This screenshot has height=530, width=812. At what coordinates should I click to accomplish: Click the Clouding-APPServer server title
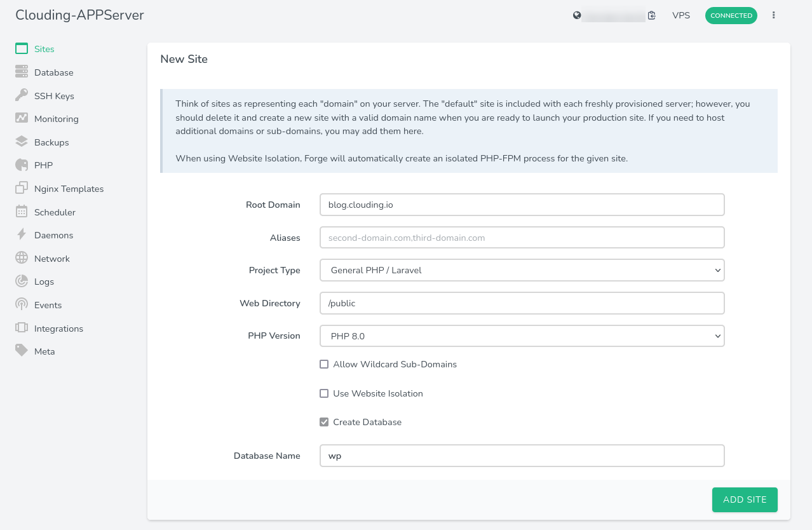79,15
